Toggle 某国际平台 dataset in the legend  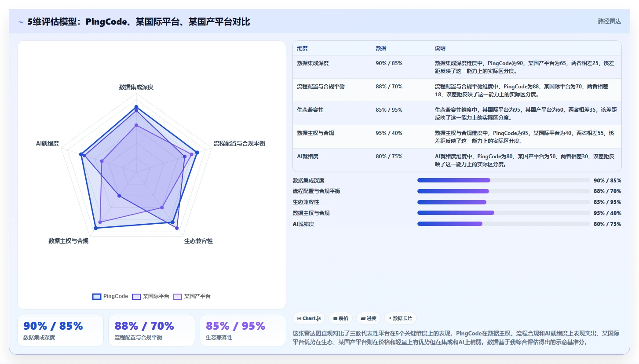pyautogui.click(x=151, y=296)
